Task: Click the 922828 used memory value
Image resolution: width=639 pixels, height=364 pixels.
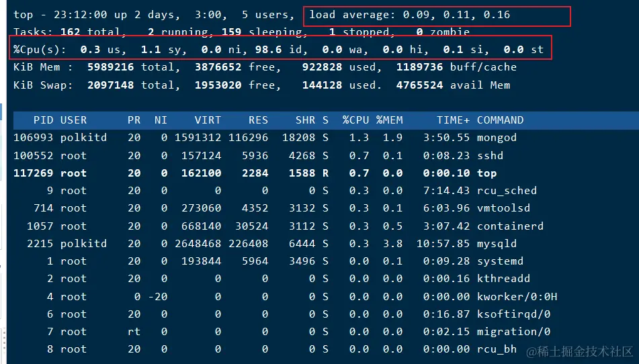Action: (322, 67)
